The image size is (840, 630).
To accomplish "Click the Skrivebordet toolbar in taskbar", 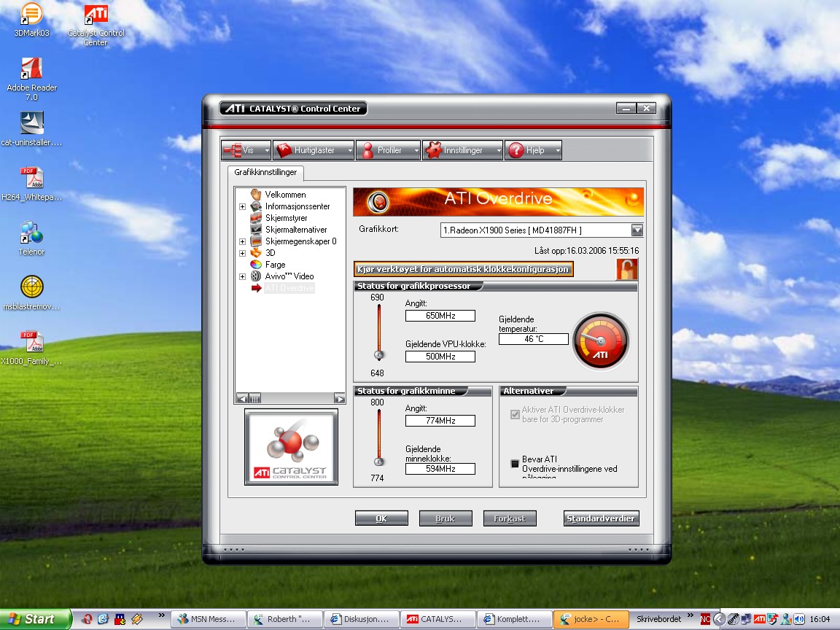I will coord(658,619).
